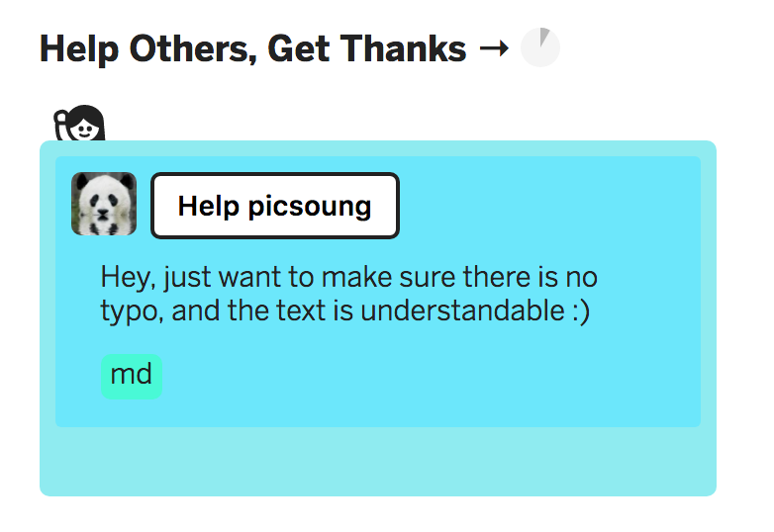Click the blank area right of the md tag
Viewport: 774px width, 532px height.
[426, 376]
